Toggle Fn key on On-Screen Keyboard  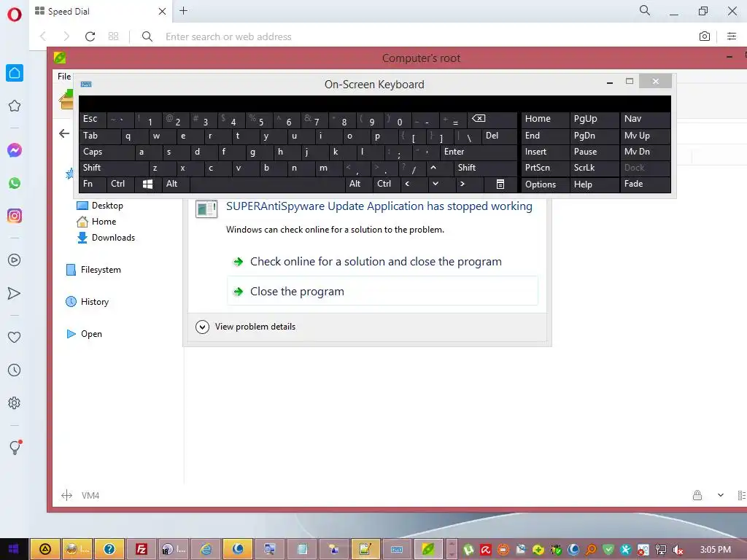coord(93,184)
